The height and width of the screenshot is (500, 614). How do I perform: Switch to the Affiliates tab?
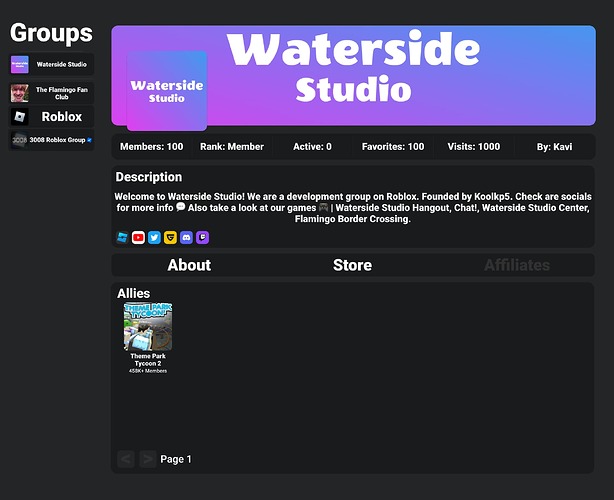(517, 265)
